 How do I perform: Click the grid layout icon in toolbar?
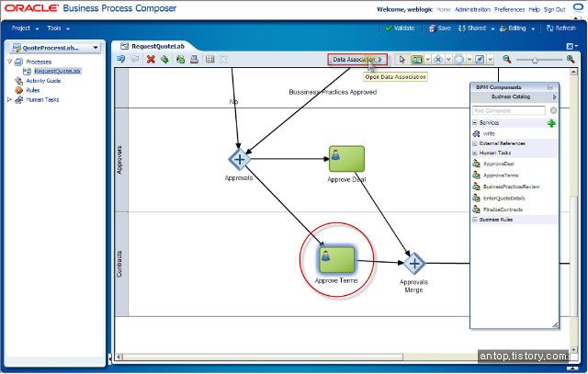(210, 59)
